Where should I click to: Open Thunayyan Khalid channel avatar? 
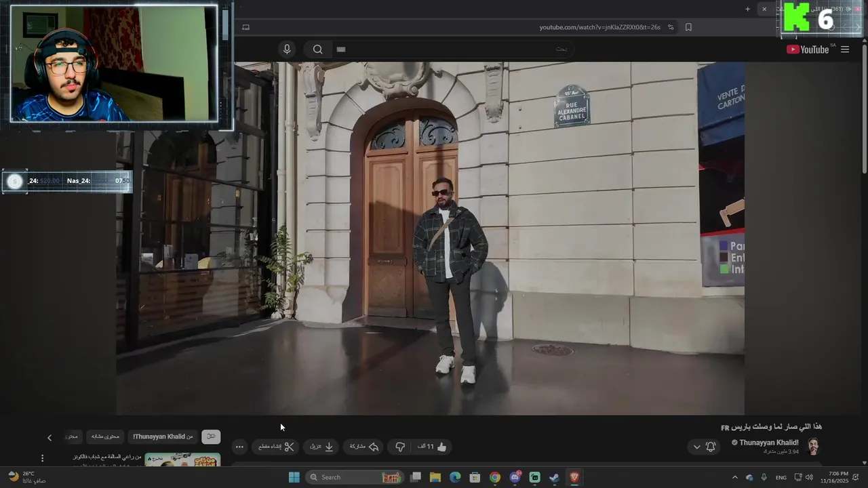coord(813,446)
